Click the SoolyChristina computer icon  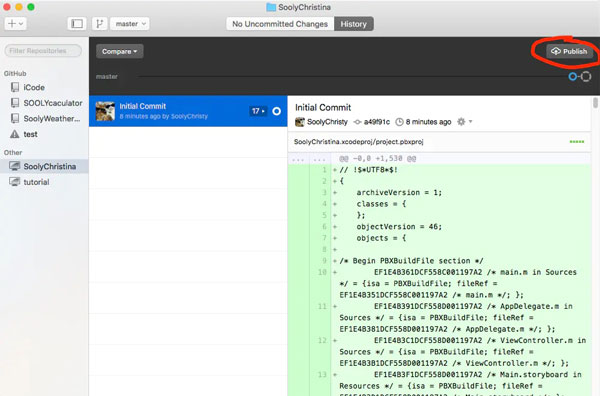[x=15, y=166]
